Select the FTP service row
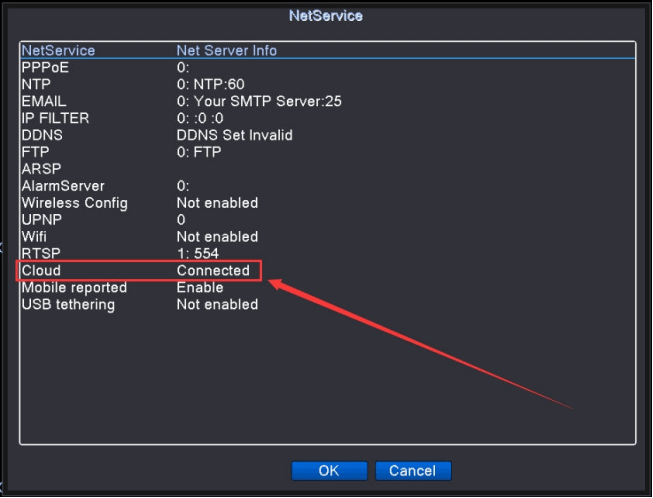Image resolution: width=653 pixels, height=498 pixels. coord(35,152)
